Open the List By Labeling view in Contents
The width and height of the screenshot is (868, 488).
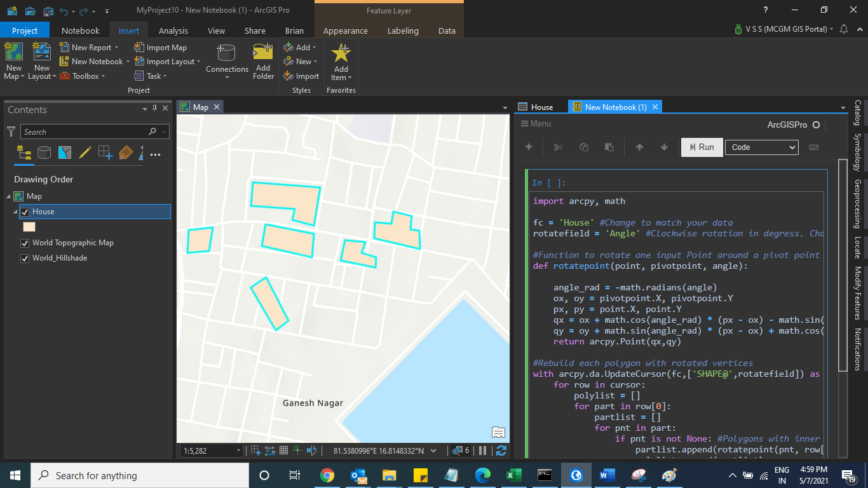(125, 152)
